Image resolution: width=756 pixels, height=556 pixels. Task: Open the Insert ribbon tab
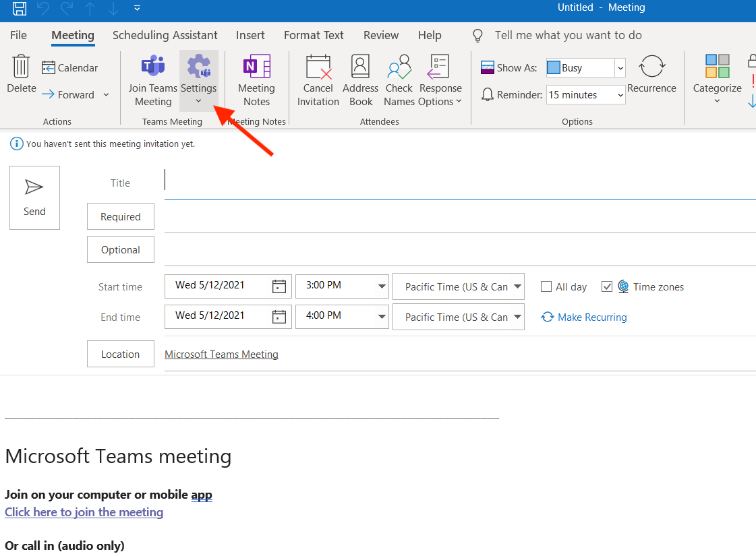click(250, 35)
